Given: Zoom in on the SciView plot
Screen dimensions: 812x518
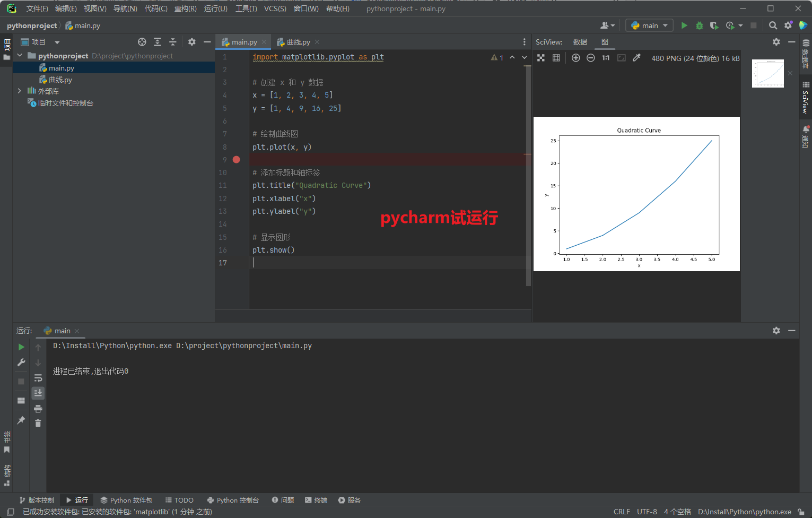Looking at the screenshot, I should point(576,58).
